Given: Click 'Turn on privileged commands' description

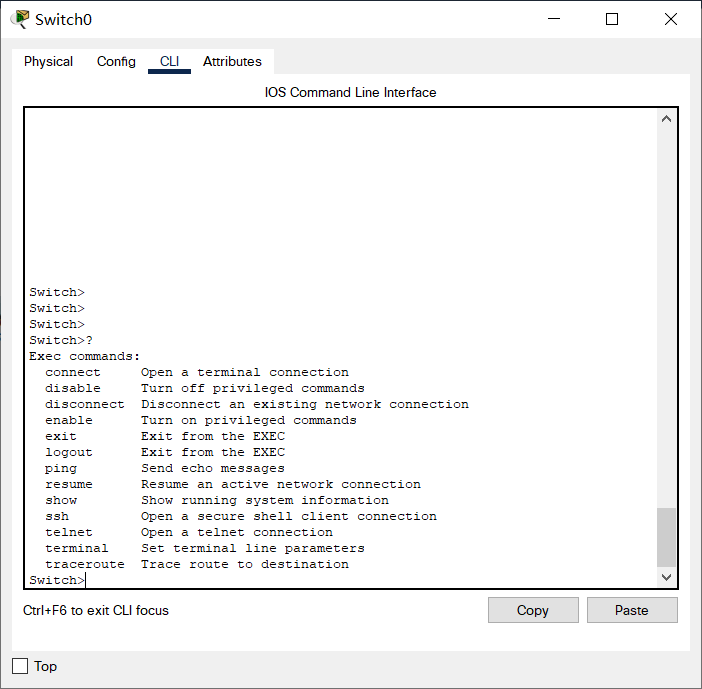Looking at the screenshot, I should coord(249,420).
